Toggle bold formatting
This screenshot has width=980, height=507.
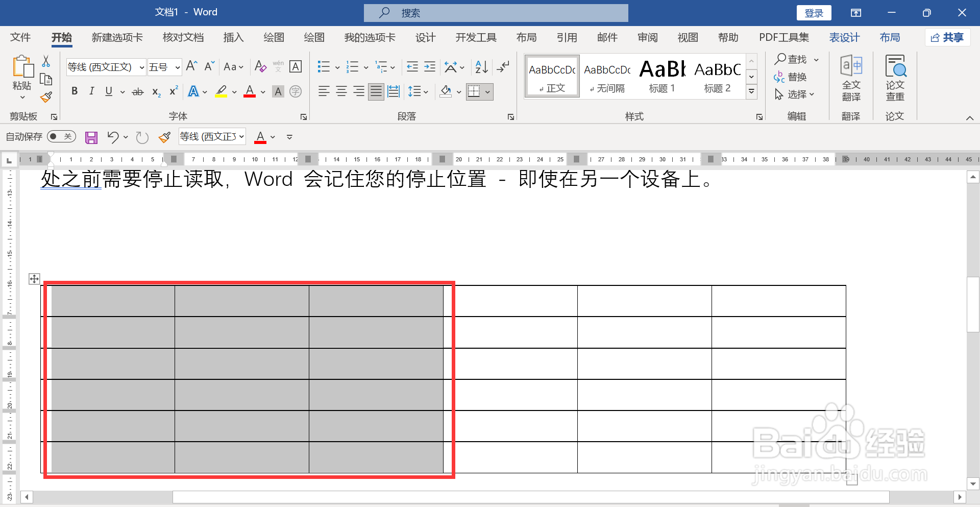point(75,91)
